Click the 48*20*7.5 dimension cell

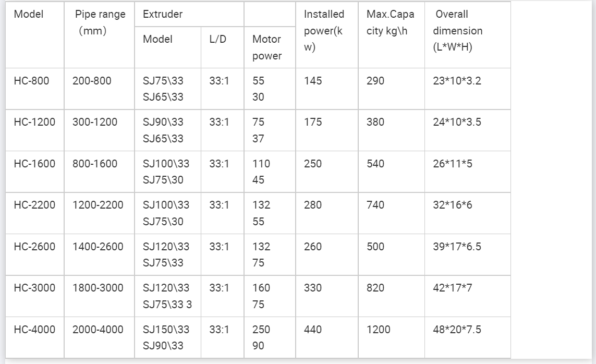click(x=457, y=330)
